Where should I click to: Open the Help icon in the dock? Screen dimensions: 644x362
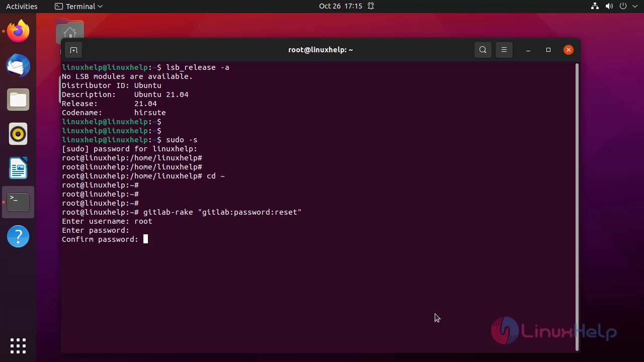18,236
